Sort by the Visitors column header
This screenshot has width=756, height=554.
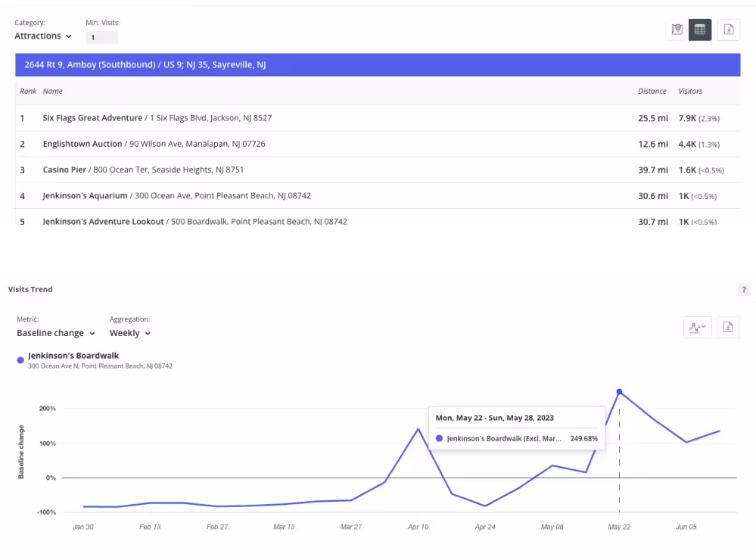point(690,91)
